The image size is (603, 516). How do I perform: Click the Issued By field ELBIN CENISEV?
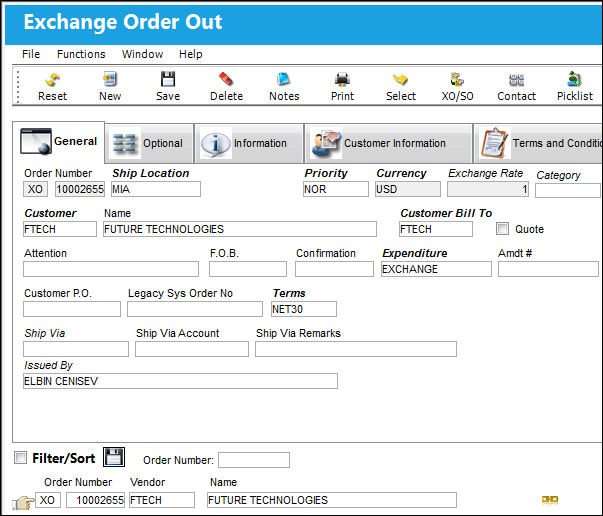click(x=180, y=381)
